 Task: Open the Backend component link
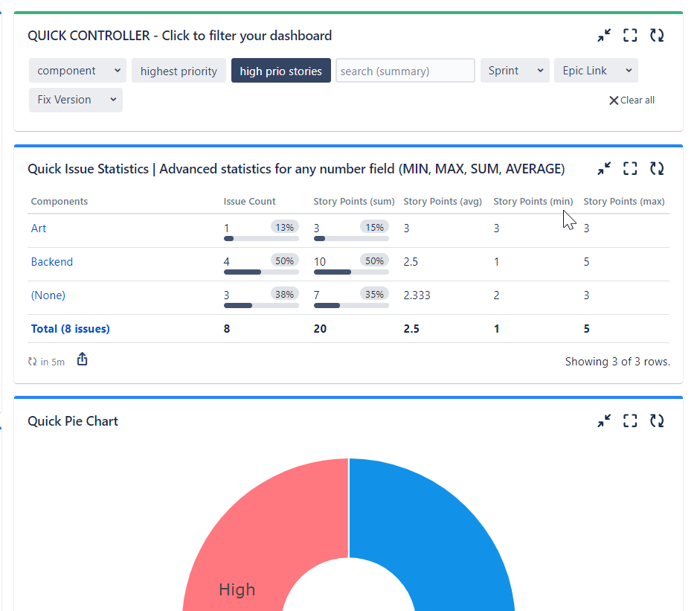point(51,261)
